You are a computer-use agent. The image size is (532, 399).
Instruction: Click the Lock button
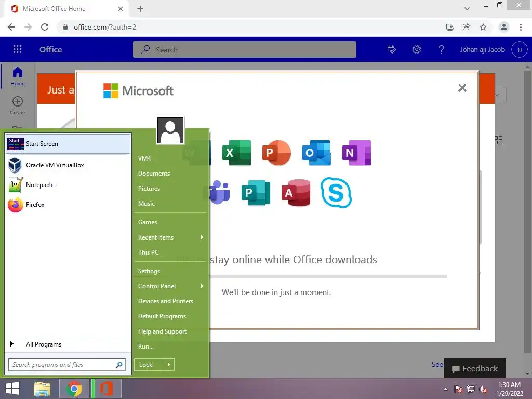click(x=149, y=365)
